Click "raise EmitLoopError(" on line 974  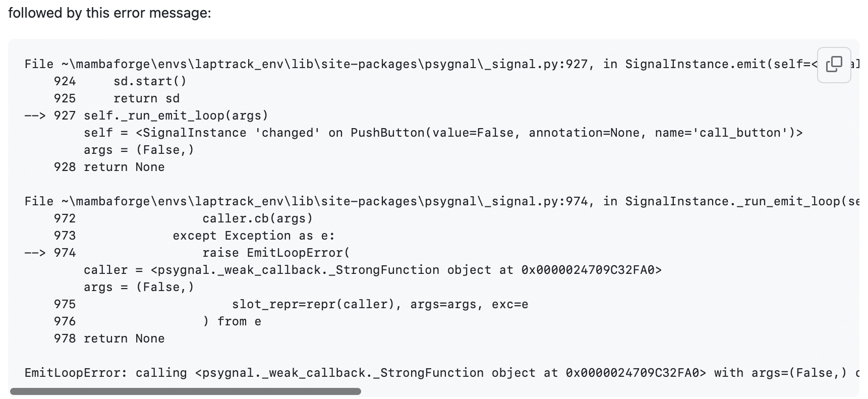pyautogui.click(x=276, y=253)
